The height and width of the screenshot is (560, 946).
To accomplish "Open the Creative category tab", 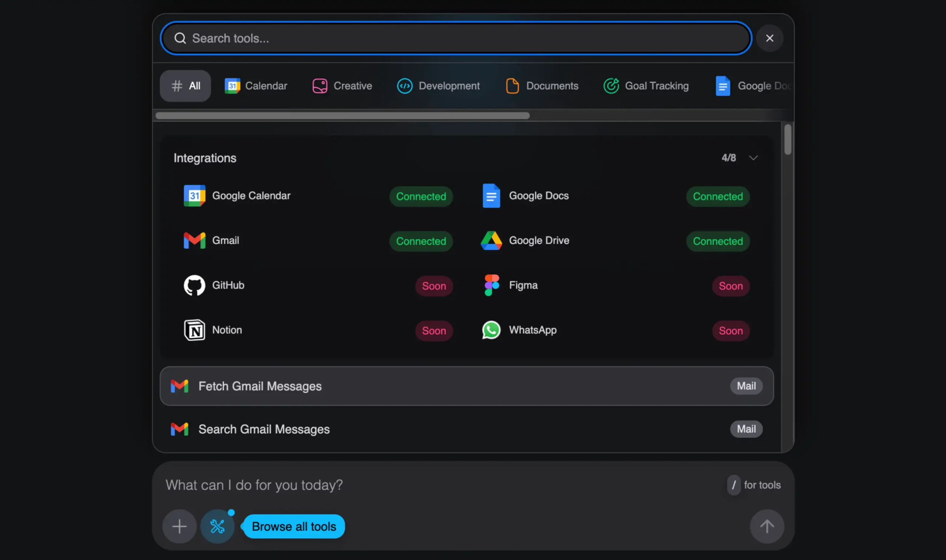I will 342,86.
